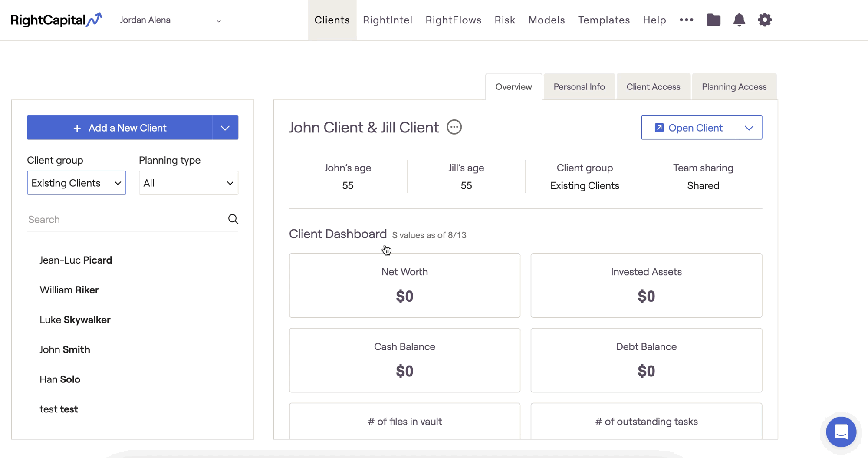868x458 pixels.
Task: Expand the Open Client arrow menu
Action: pyautogui.click(x=749, y=128)
